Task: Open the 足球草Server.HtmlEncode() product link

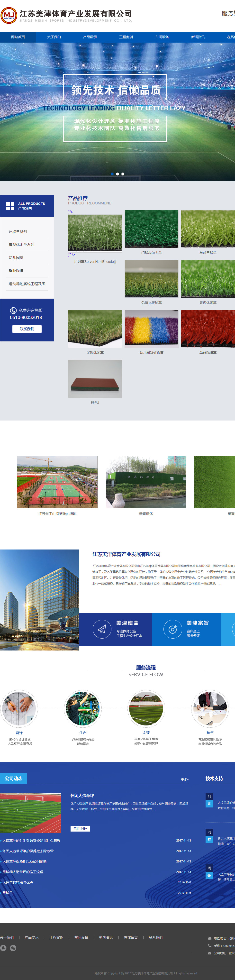Action: [95, 262]
